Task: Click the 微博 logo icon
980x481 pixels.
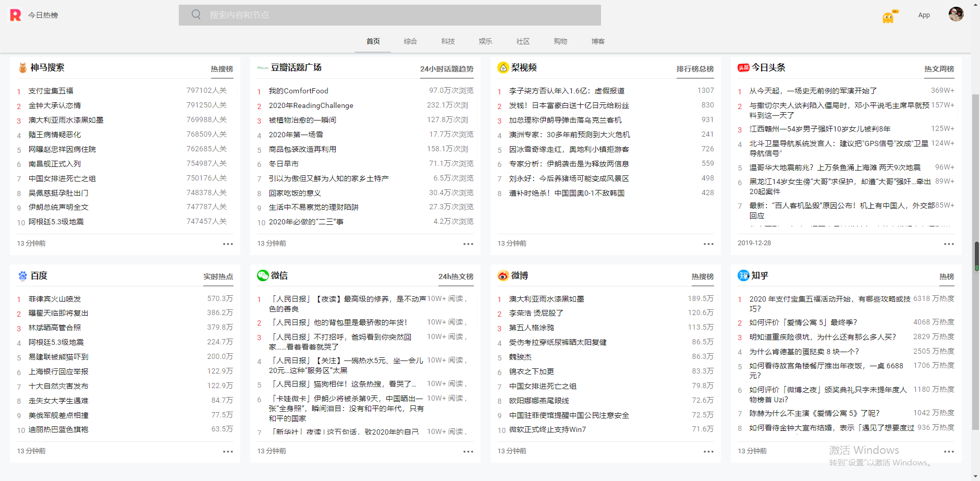Action: point(503,275)
